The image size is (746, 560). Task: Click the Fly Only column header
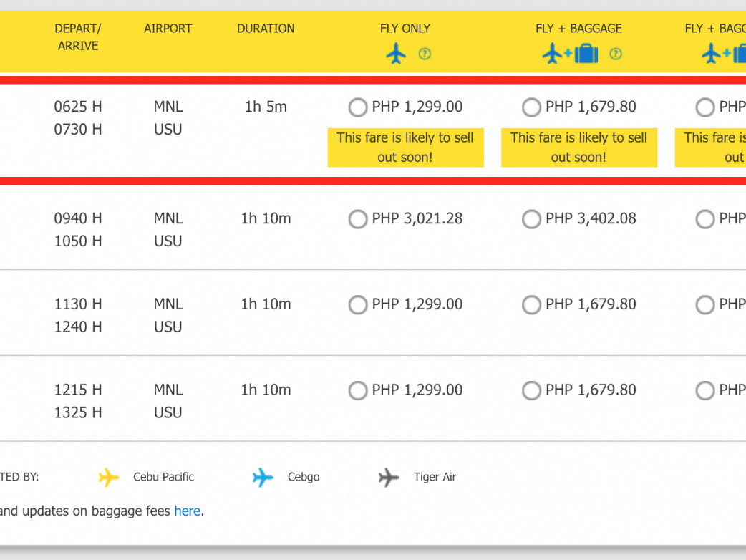405,29
